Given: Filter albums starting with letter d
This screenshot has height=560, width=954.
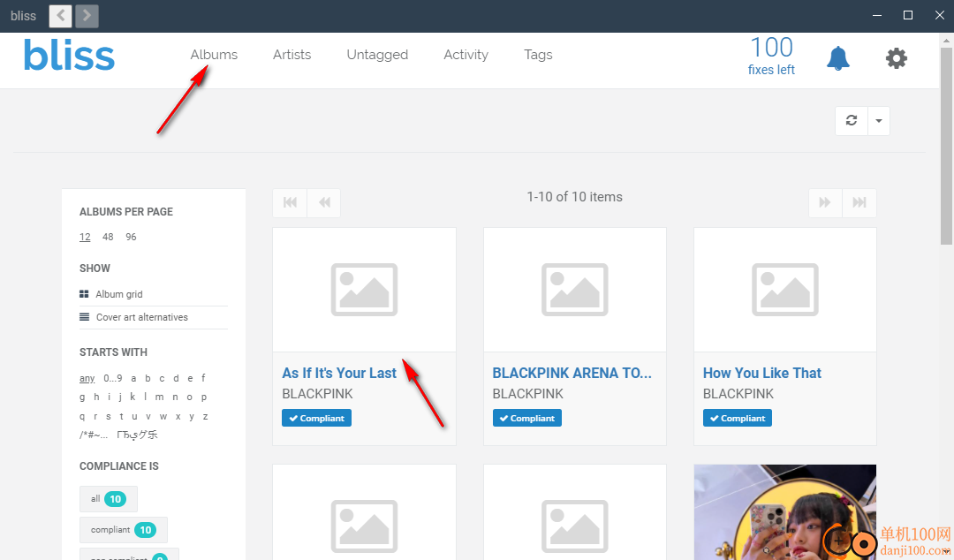Looking at the screenshot, I should [176, 378].
